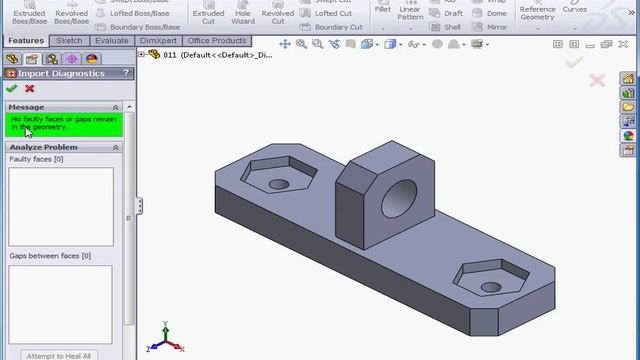640x360 pixels.
Task: Click the Display Style icon
Action: point(390,44)
